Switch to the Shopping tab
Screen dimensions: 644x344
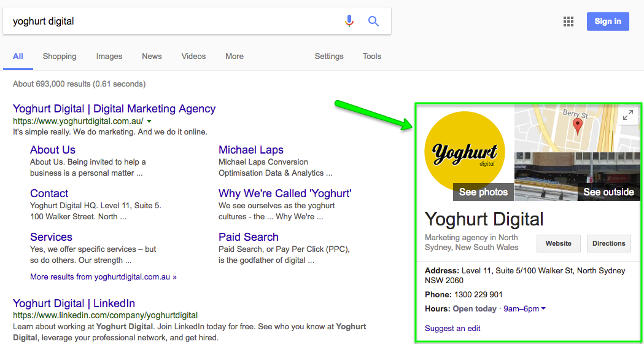(x=60, y=57)
